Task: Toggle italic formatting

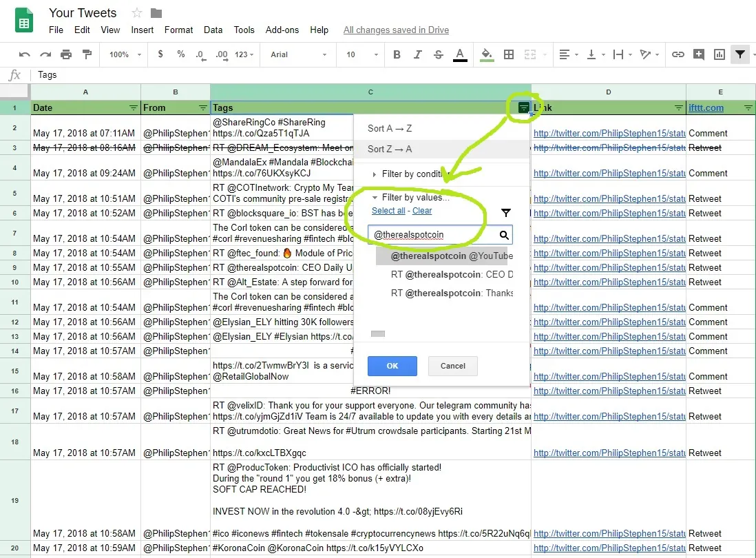Action: [417, 54]
